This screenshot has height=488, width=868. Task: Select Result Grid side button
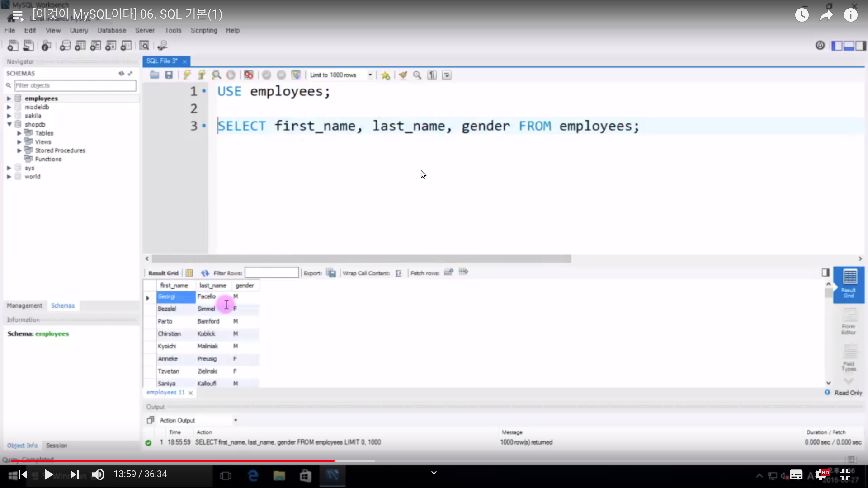[849, 285]
